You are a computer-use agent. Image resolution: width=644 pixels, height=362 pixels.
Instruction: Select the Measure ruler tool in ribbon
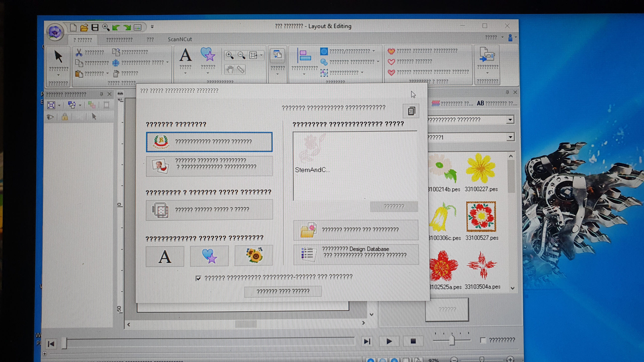(241, 69)
